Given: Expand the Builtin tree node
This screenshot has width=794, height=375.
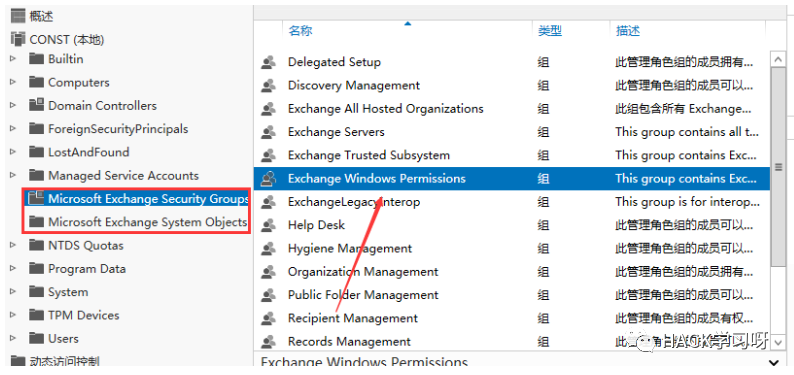Looking at the screenshot, I should [x=13, y=59].
